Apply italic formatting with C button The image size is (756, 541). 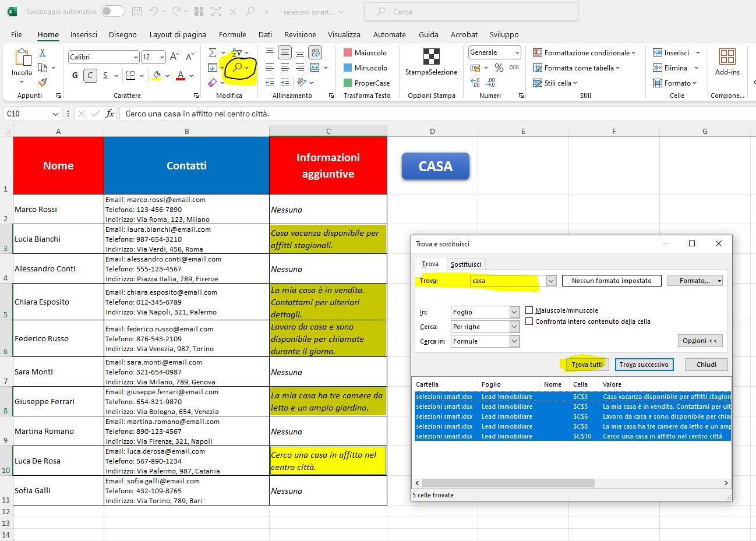click(x=90, y=75)
